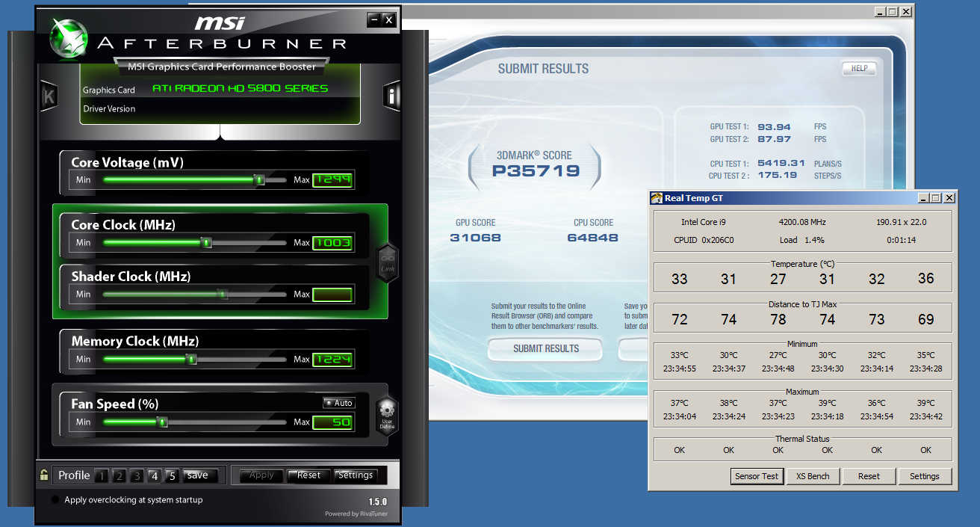The image size is (980, 527).
Task: Select profile slot 3
Action: (137, 475)
